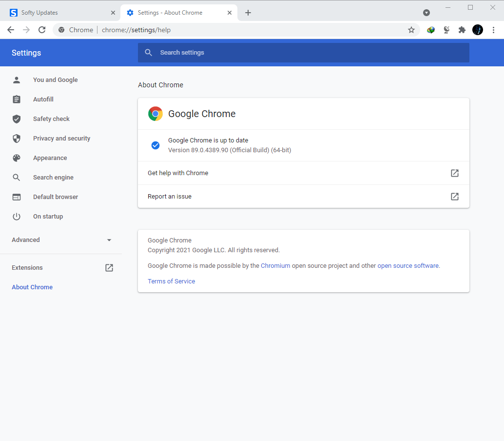This screenshot has width=504, height=441.
Task: Click the shield checkmark icon beside Safety check
Action: [17, 119]
